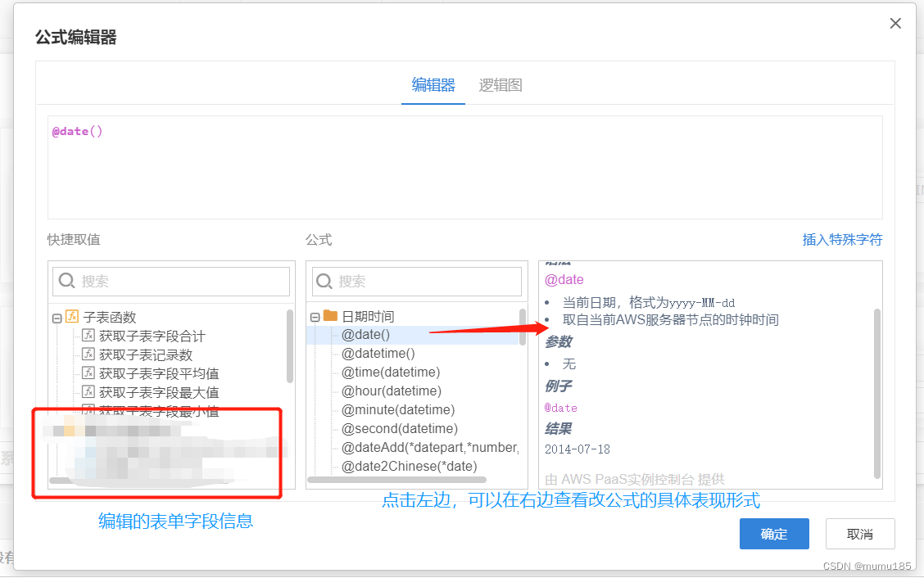This screenshot has width=924, height=578.
Task: Select the @datetime() formula
Action: (378, 354)
